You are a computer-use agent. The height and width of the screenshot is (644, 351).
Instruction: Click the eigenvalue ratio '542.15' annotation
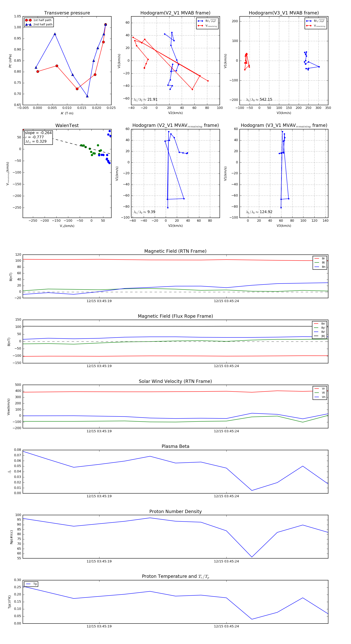click(259, 100)
